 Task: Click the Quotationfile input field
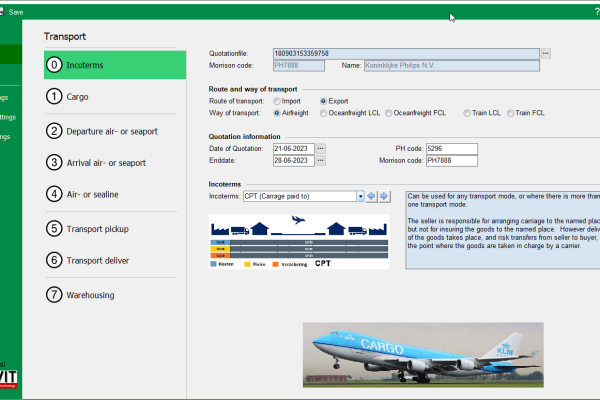coord(406,54)
